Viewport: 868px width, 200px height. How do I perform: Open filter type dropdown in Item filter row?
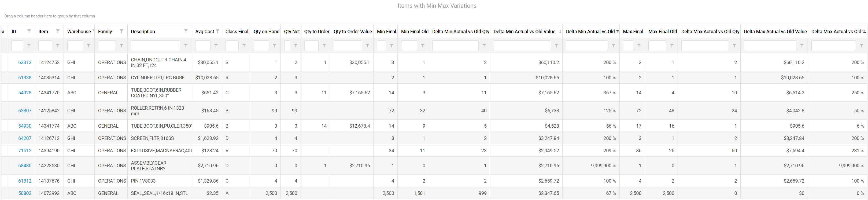[x=58, y=46]
